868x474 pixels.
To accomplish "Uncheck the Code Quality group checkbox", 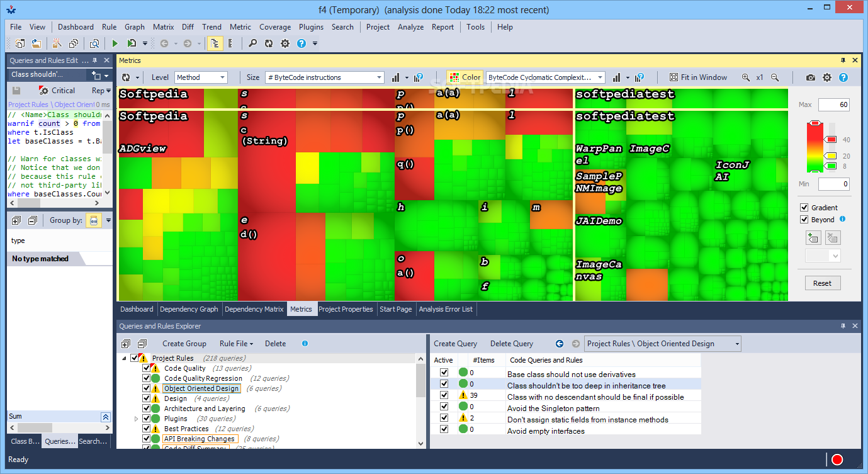I will click(x=147, y=368).
